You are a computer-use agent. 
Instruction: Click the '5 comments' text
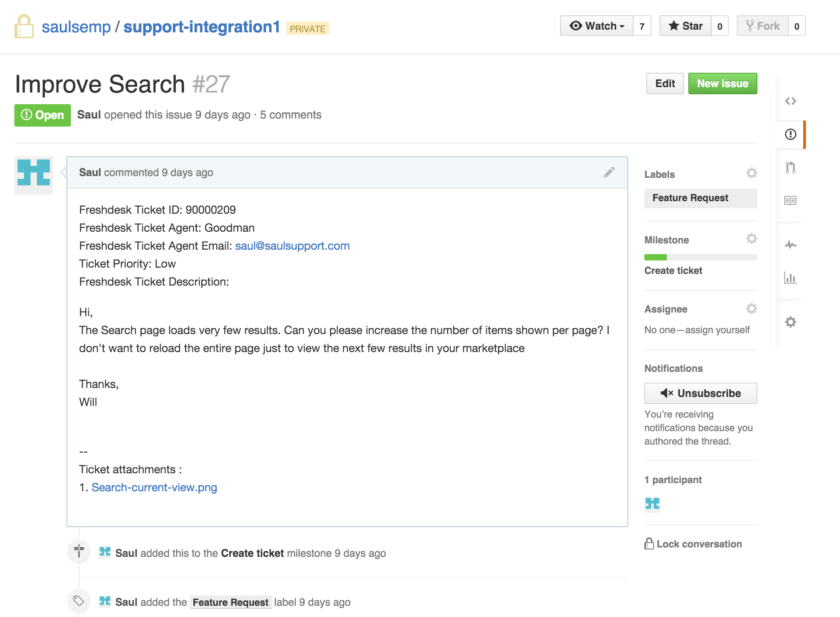pos(291,115)
